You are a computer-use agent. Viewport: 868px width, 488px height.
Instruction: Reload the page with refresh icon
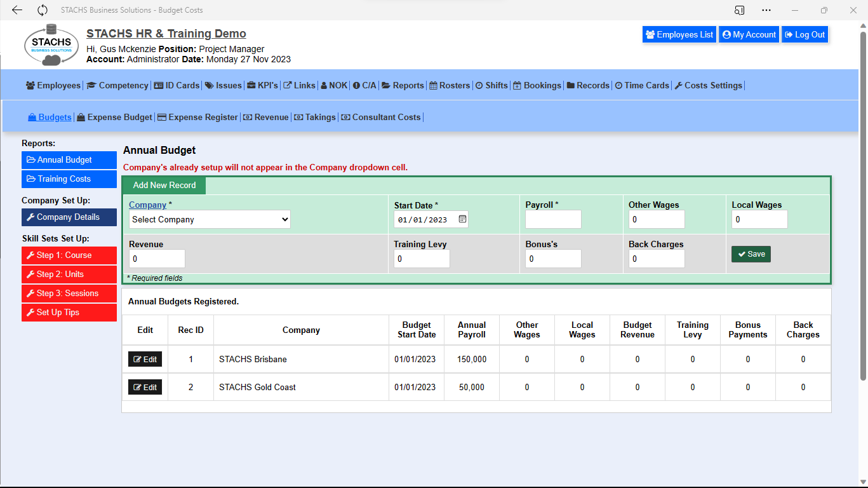[43, 10]
